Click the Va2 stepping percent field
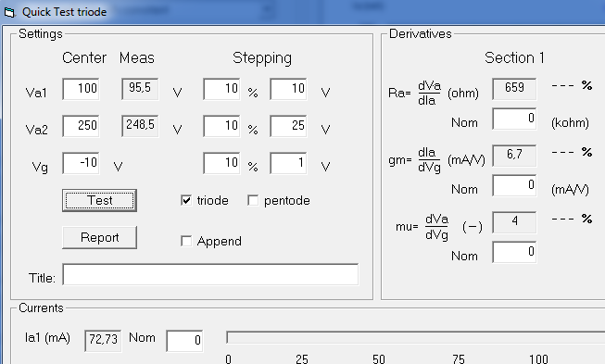The height and width of the screenshot is (364, 605). (221, 126)
